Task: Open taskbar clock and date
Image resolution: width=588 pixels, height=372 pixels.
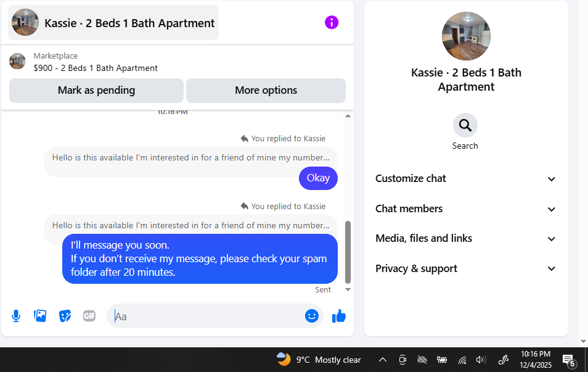Action: (x=536, y=360)
